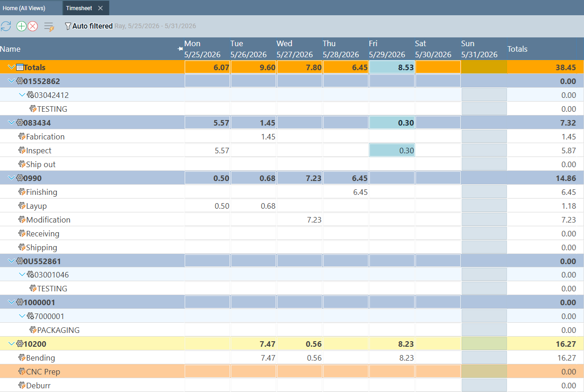584x392 pixels.
Task: Select the Inspect Monday cell showing 5.57
Action: 207,151
